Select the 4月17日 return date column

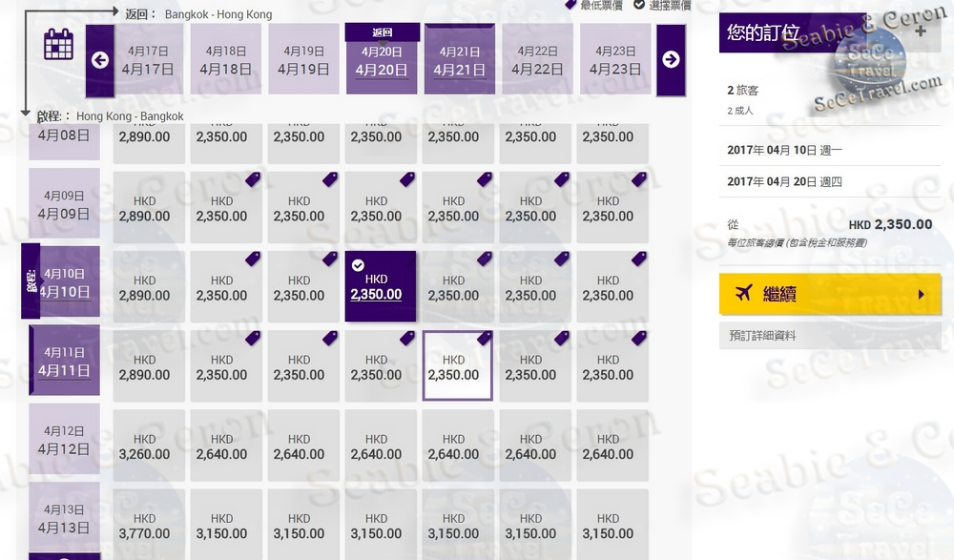pos(148,60)
